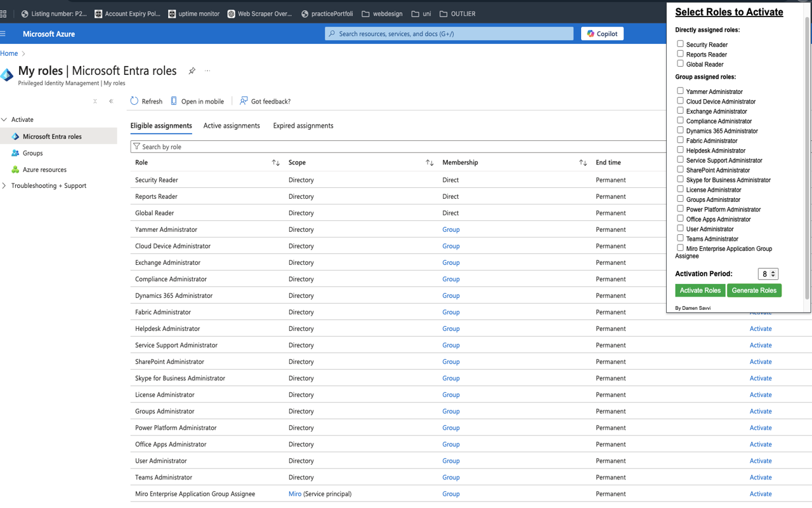Check the Yammer Administrator checkbox

(680, 91)
